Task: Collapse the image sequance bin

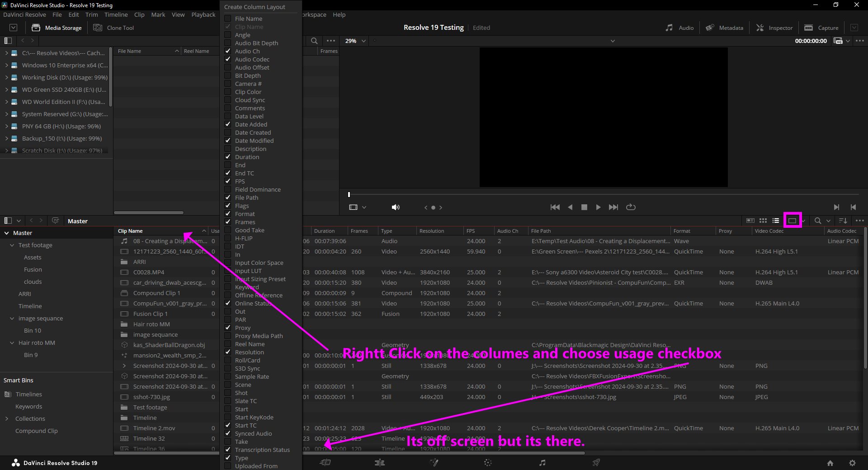Action: click(12, 318)
